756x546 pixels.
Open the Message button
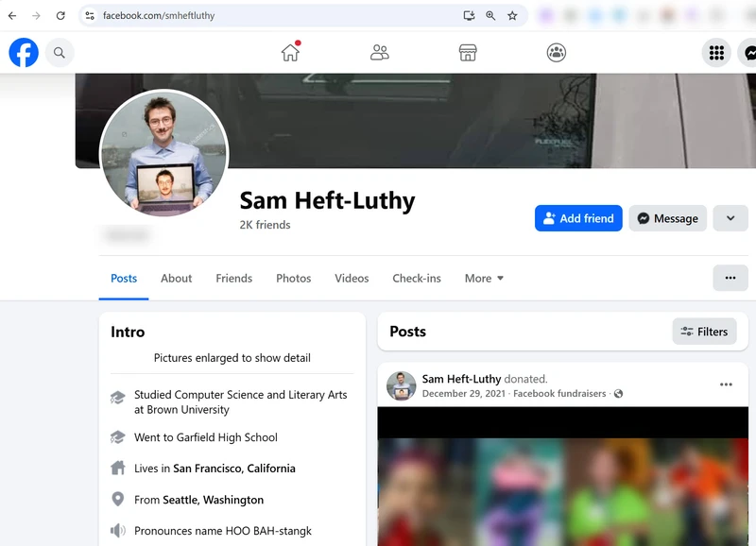click(x=667, y=218)
